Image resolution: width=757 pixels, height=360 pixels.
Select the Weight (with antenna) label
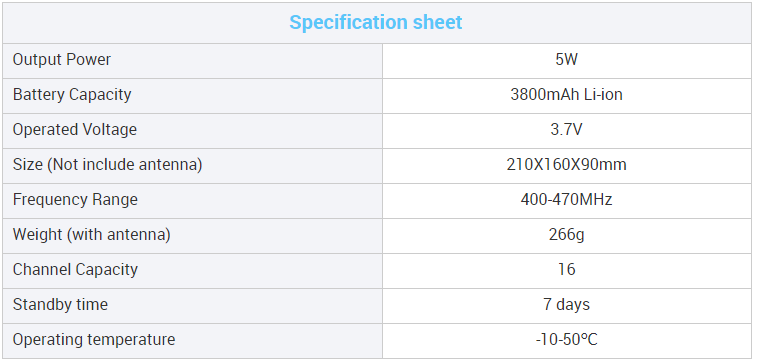pyautogui.click(x=92, y=235)
